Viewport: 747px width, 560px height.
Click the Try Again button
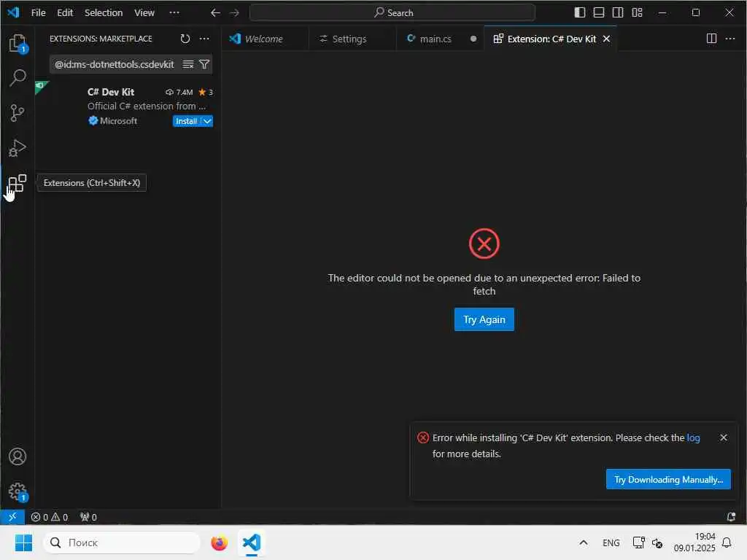484,319
